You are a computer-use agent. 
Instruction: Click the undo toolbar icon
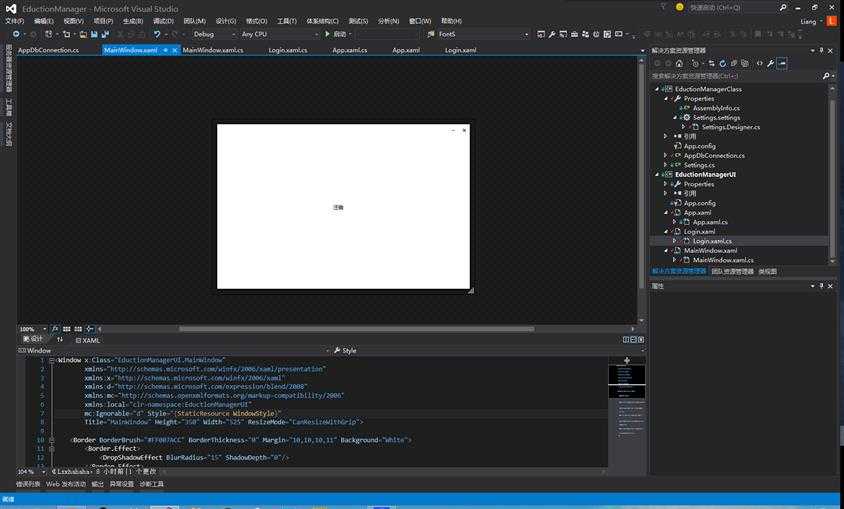[x=157, y=34]
